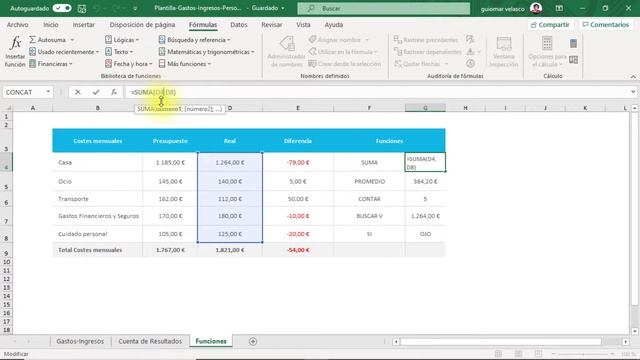Expand Usado recientemente functions list
640x360 pixels.
tap(64, 52)
